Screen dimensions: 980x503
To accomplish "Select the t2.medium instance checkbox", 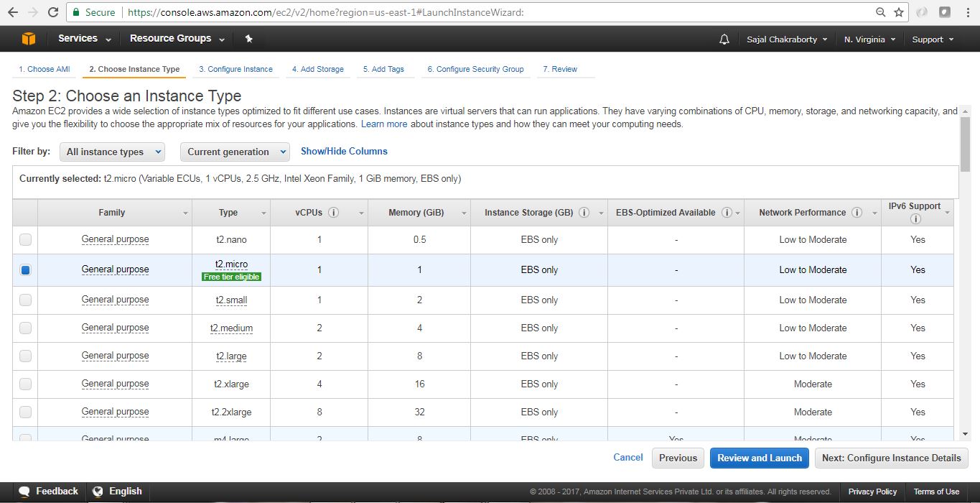I will (25, 328).
